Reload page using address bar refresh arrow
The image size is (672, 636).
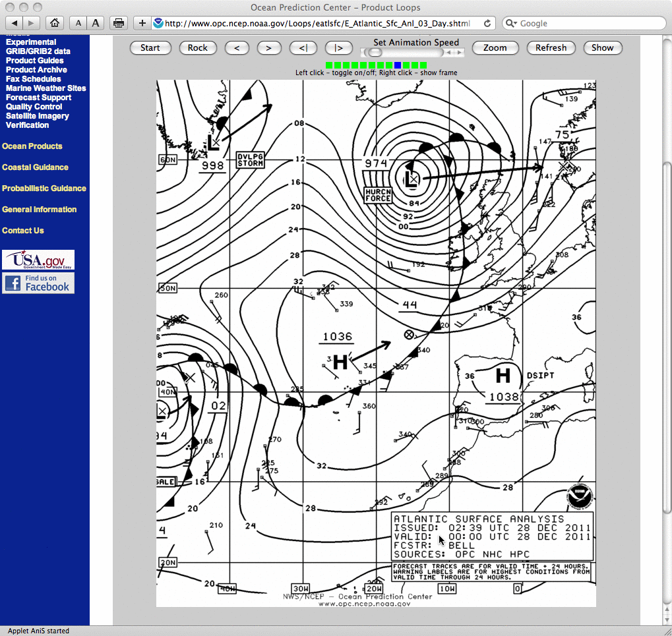487,23
